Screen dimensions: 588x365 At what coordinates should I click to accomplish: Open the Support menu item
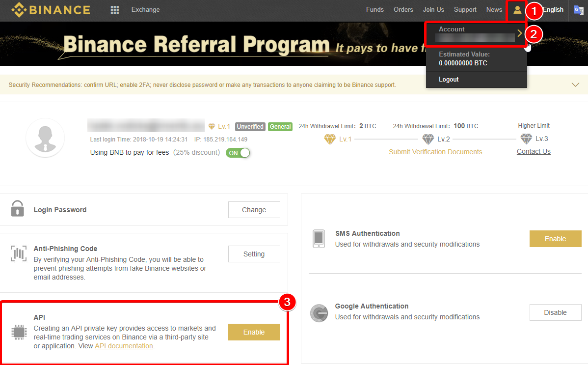click(x=465, y=10)
